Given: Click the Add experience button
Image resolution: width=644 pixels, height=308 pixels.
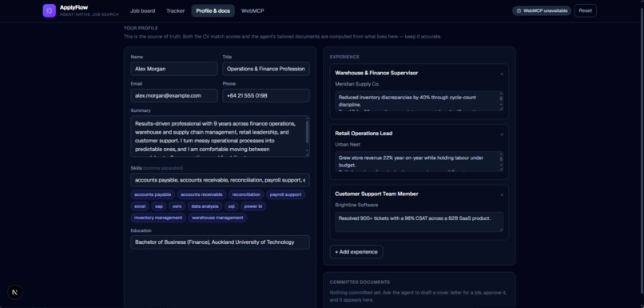Looking at the screenshot, I should [356, 252].
